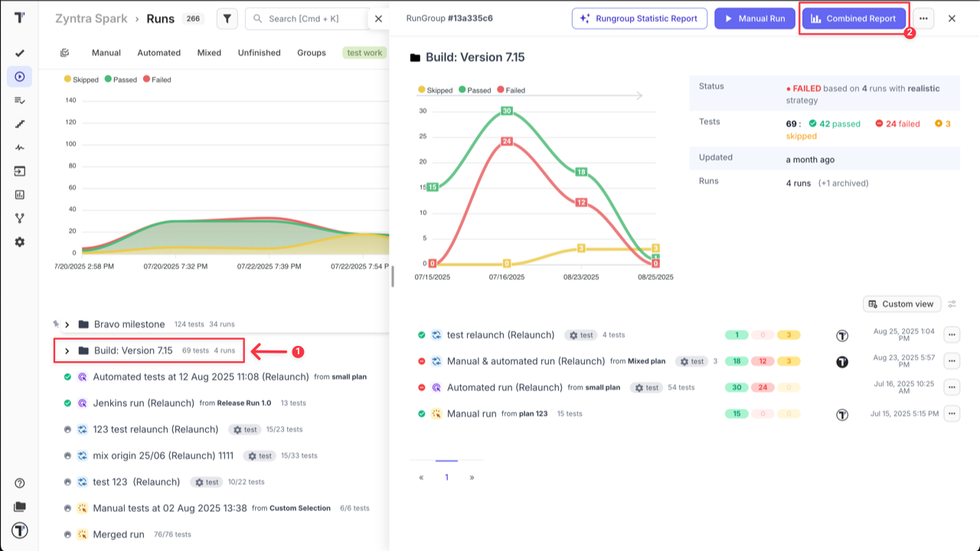
Task: Open the Milestones stairs icon in sidebar
Action: click(x=20, y=123)
